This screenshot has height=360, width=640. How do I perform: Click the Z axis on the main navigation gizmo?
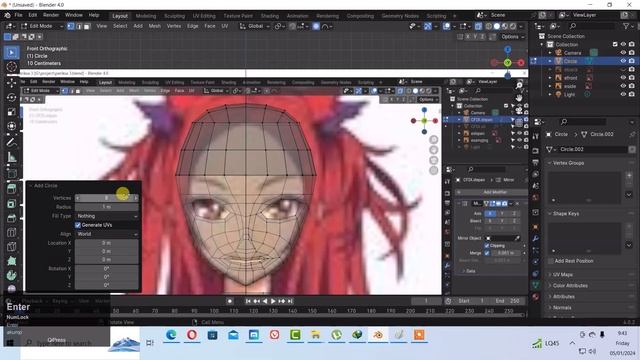pyautogui.click(x=507, y=49)
